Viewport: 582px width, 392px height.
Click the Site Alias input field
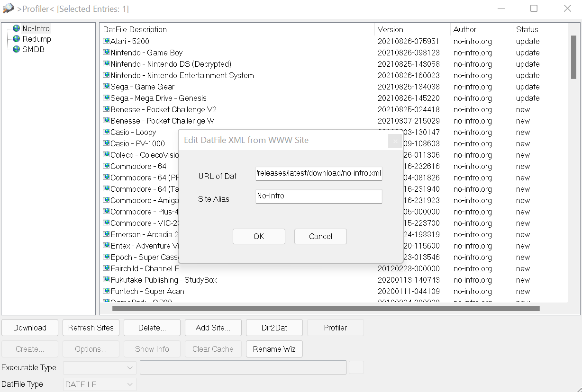coord(319,196)
